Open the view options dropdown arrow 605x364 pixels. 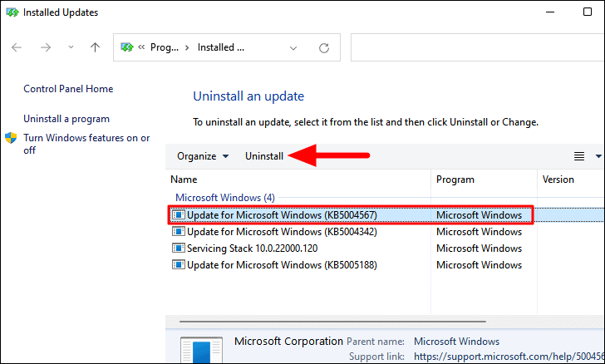pos(598,156)
